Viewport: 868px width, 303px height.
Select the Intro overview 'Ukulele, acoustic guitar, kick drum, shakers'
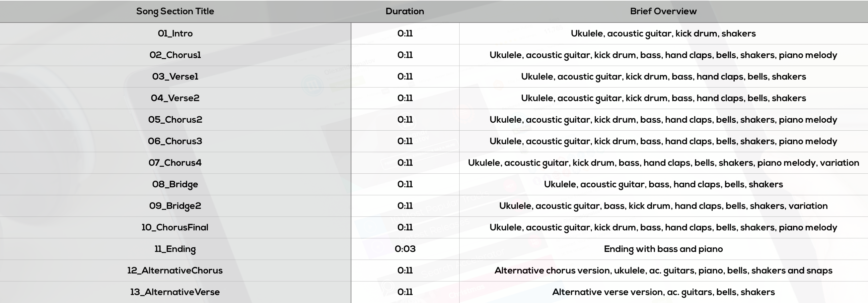tap(664, 34)
